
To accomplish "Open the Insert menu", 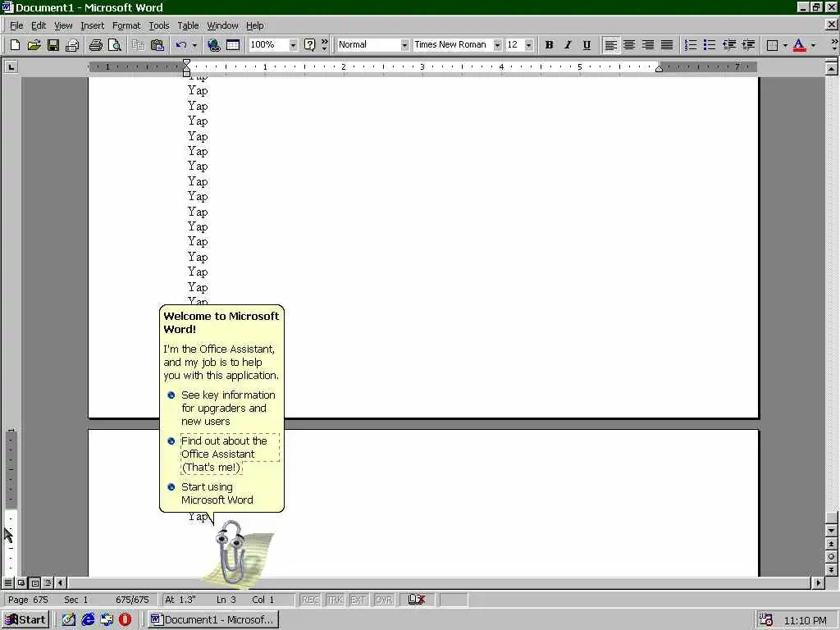I will pyautogui.click(x=92, y=25).
